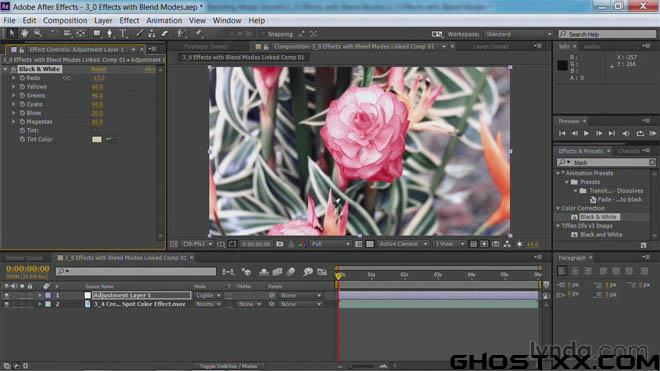660x371 pixels.
Task: Select the Roto Brush tool
Action: [181, 33]
